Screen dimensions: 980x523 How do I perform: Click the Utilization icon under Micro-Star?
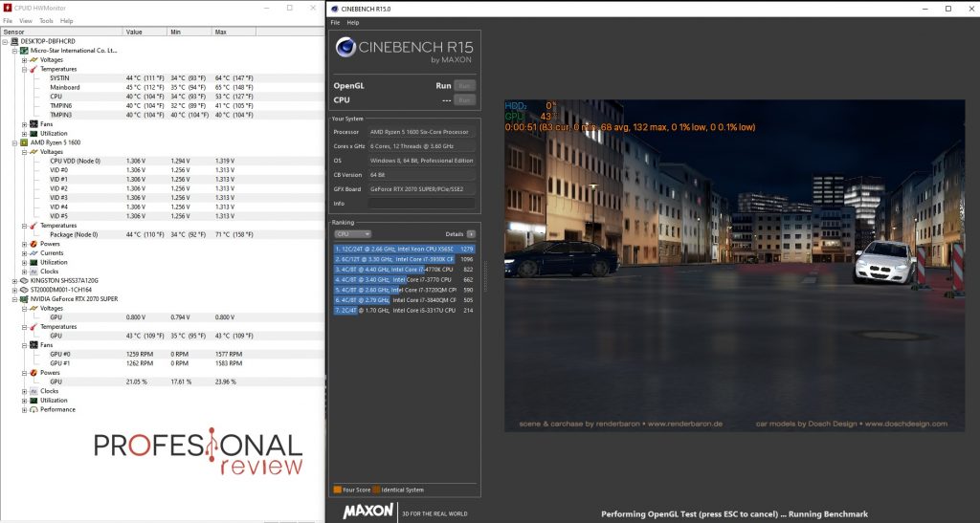pyautogui.click(x=33, y=134)
